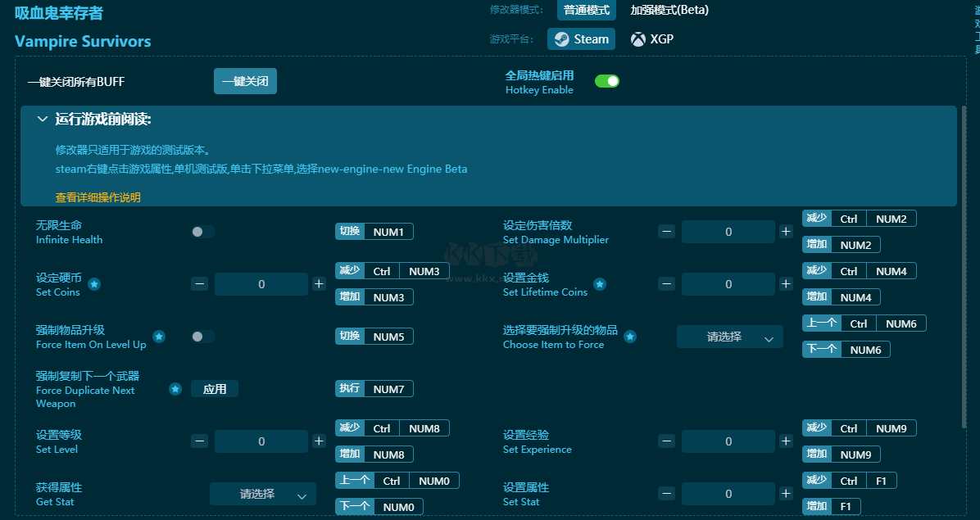Click the 减少 Ctrl NUM9 hotkey box
Screen dimensions: 980x520
860,428
